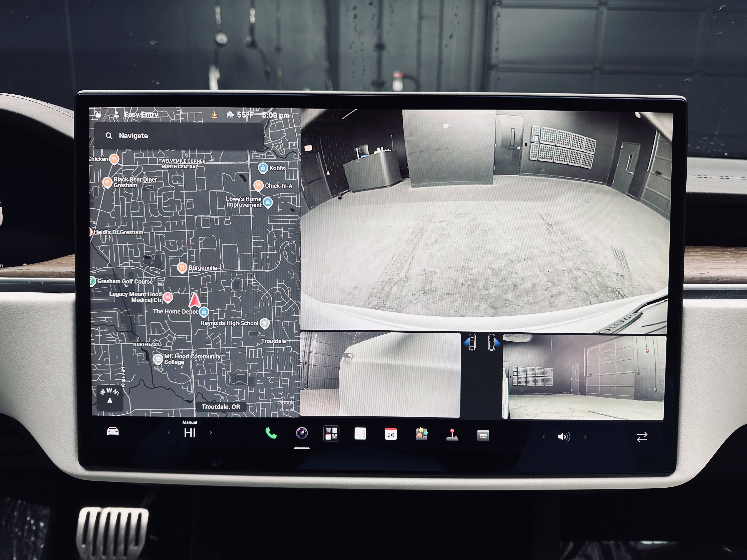The height and width of the screenshot is (560, 747).
Task: Raise volume with right chevron
Action: pos(585,437)
